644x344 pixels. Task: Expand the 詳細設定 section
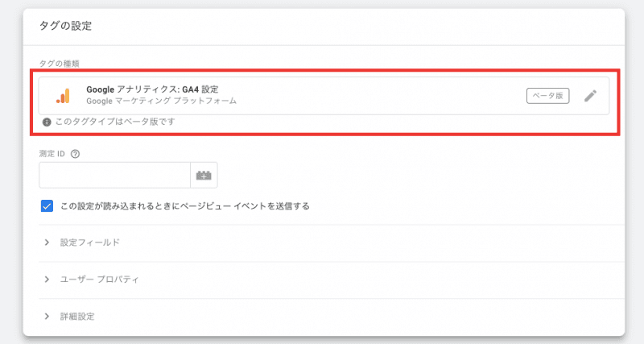tap(47, 317)
